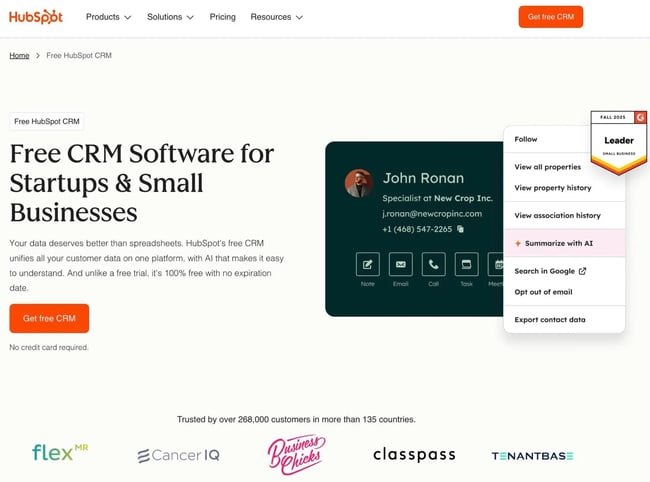The height and width of the screenshot is (482, 650).
Task: Click the classpass logo
Action: point(414,455)
